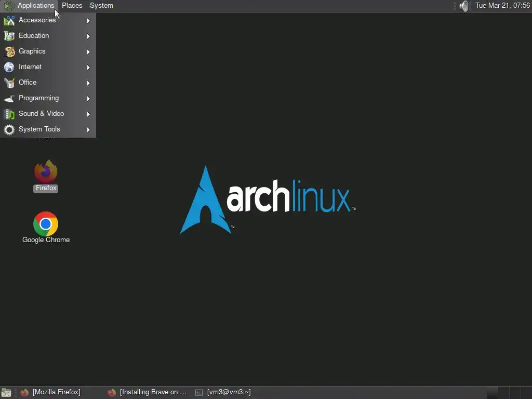Select the Firefox desktop icon

click(x=46, y=176)
